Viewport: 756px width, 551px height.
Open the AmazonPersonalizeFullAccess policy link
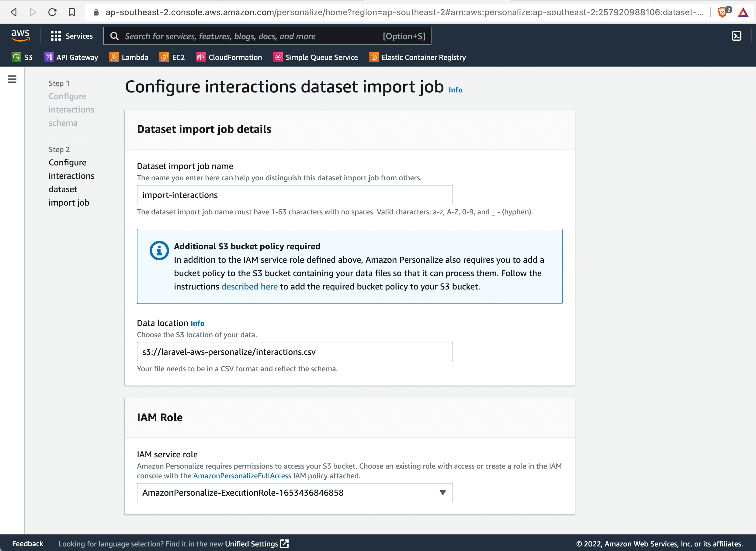tap(242, 476)
